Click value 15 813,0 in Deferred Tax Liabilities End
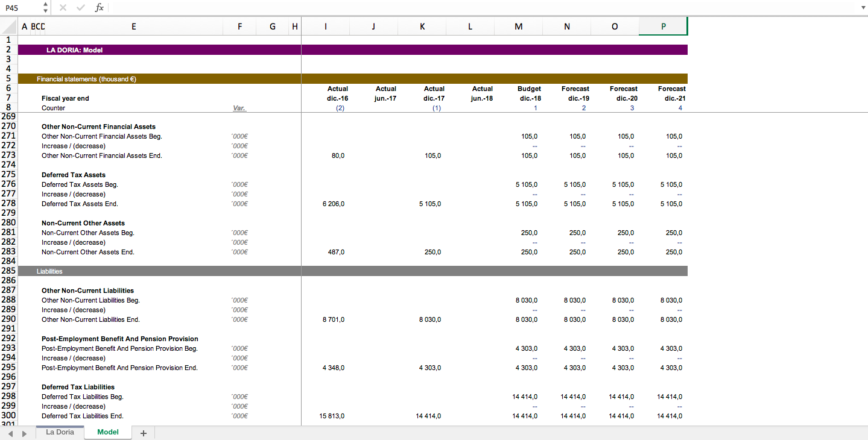 click(332, 416)
